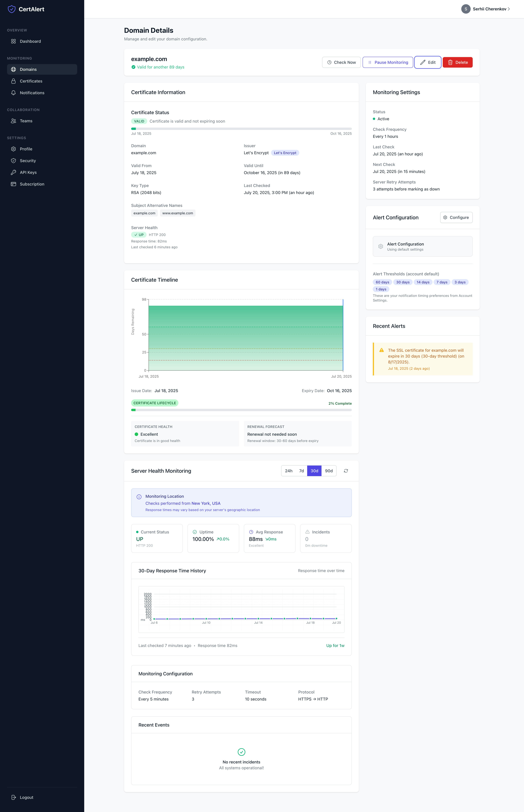524x812 pixels.
Task: Click the 1 days threshold chip
Action: point(381,289)
